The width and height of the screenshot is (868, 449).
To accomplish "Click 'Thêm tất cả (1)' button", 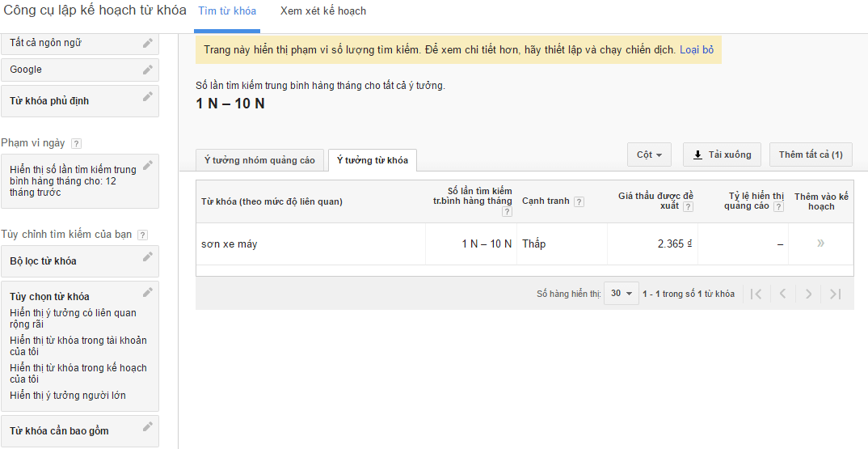I will (x=811, y=155).
